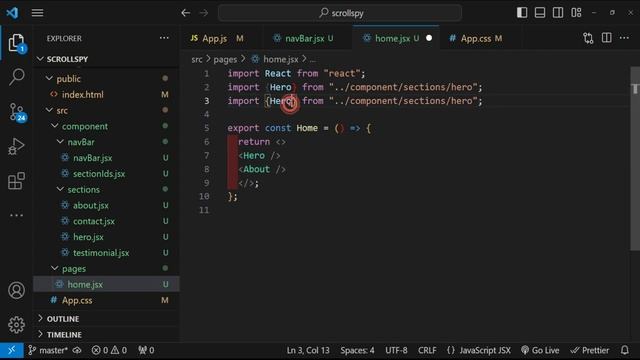Click the home.jsx breadcrumb segment
Viewport: 640px width, 360px height.
(275, 59)
